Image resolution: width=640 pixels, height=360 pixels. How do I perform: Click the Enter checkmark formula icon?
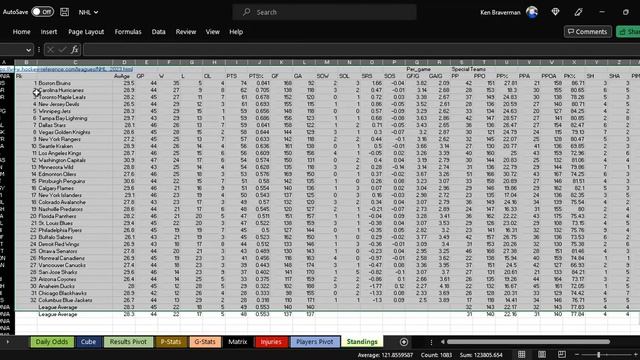pyautogui.click(x=62, y=50)
